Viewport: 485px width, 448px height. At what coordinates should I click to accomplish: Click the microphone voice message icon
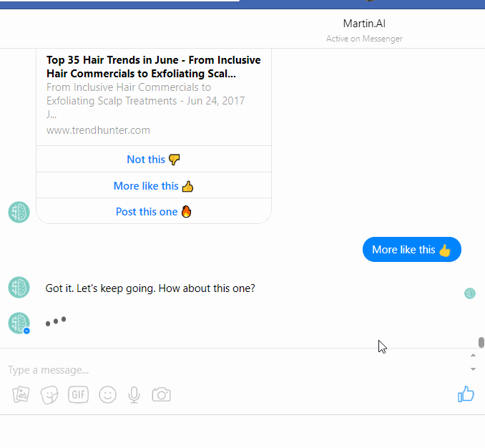click(x=134, y=394)
